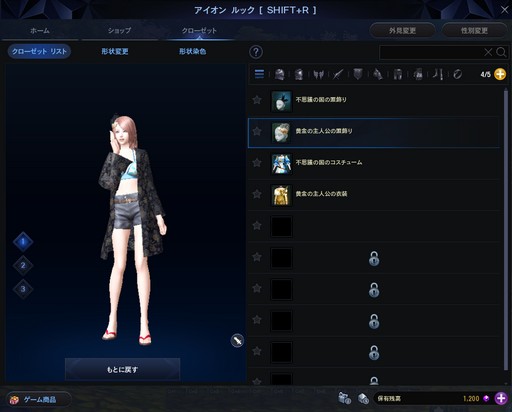512x412 pixels.
Task: Show all items with the list filter icon
Action: (x=259, y=74)
